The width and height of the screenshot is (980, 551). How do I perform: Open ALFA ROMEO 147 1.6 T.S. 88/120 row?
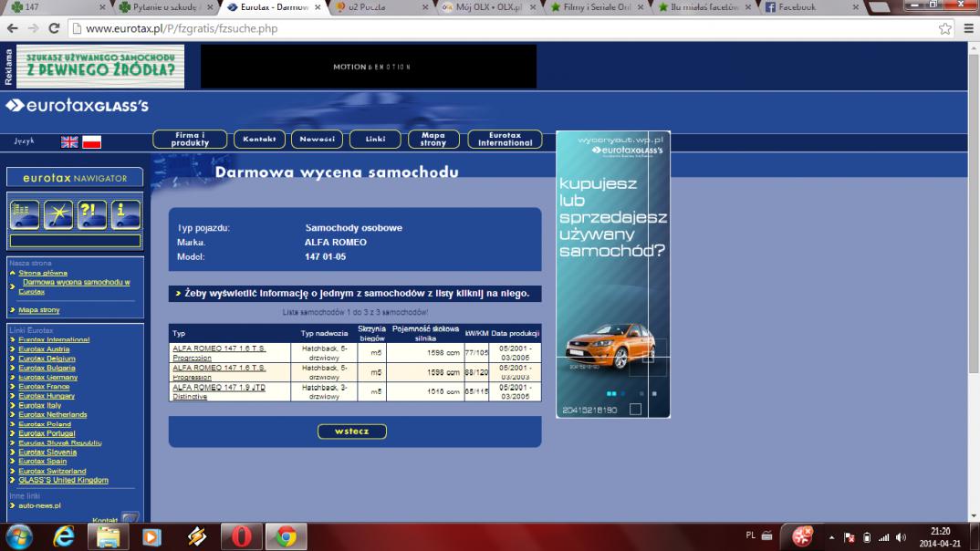coord(219,372)
